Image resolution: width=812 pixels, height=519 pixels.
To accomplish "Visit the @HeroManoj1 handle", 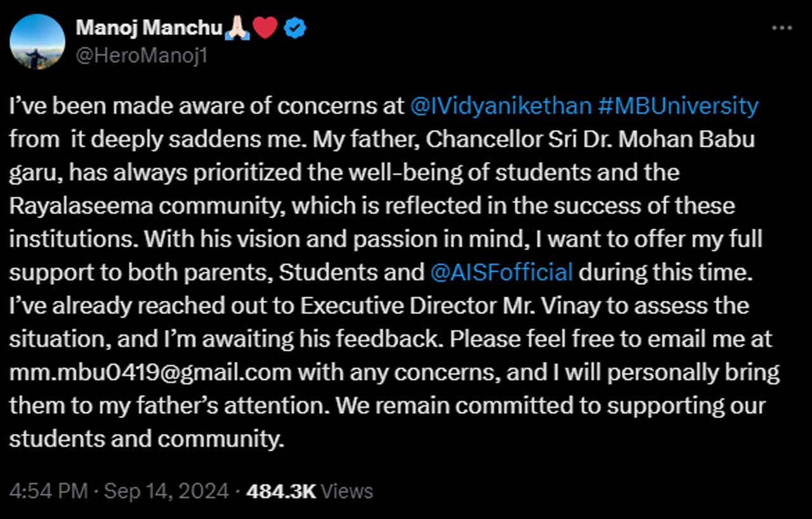I will point(141,56).
